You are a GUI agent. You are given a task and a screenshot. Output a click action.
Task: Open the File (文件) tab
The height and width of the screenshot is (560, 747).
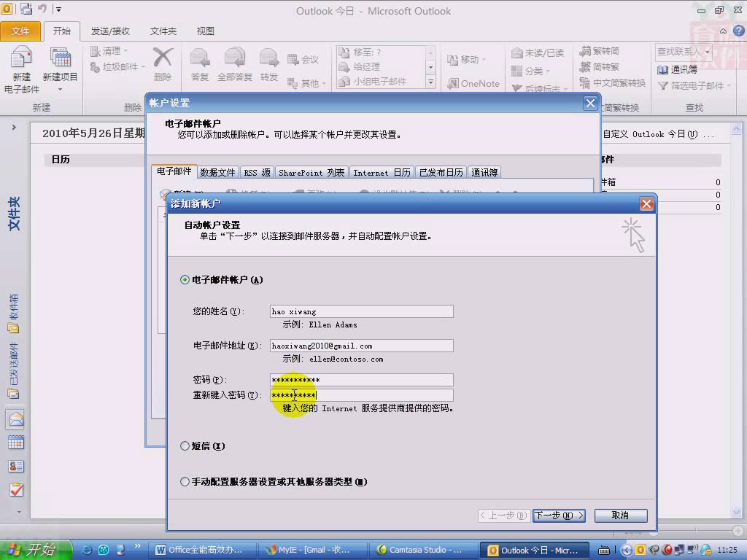[x=20, y=31]
